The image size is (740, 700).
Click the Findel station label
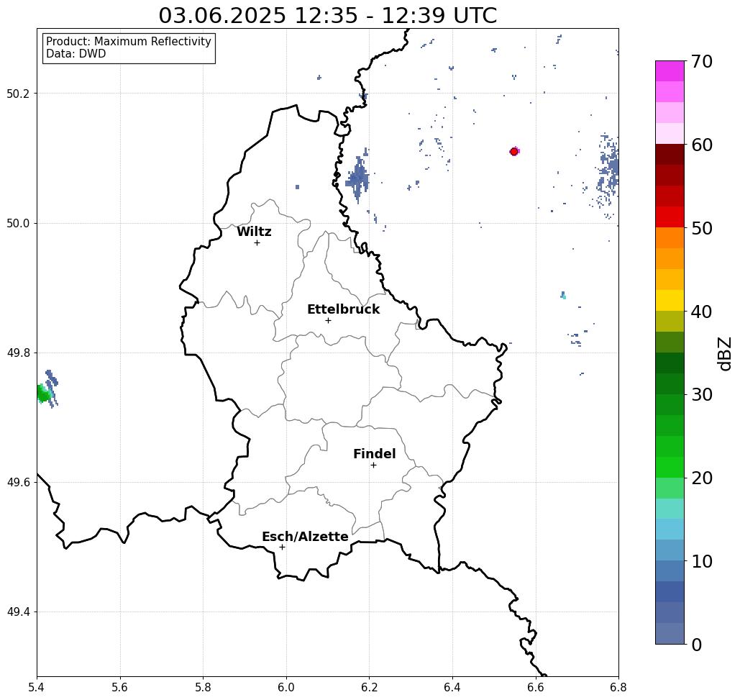pos(374,454)
